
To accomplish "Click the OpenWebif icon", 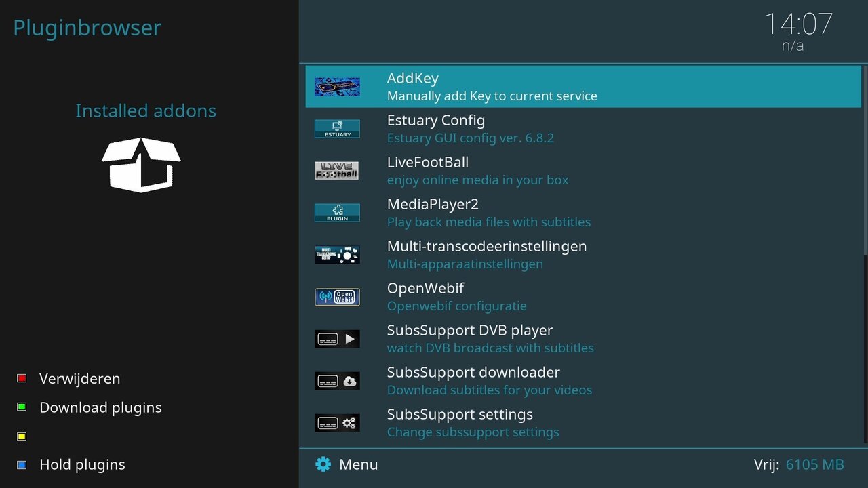I will pos(337,297).
